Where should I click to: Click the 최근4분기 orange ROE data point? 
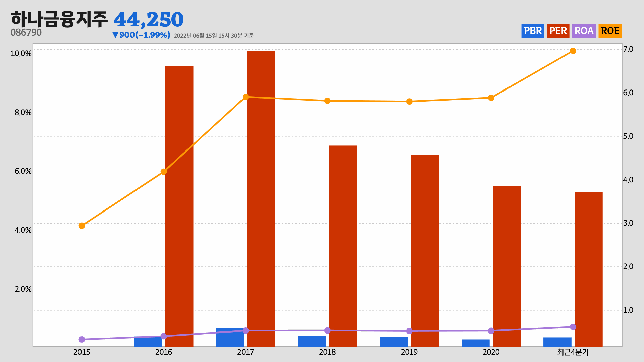pos(573,51)
